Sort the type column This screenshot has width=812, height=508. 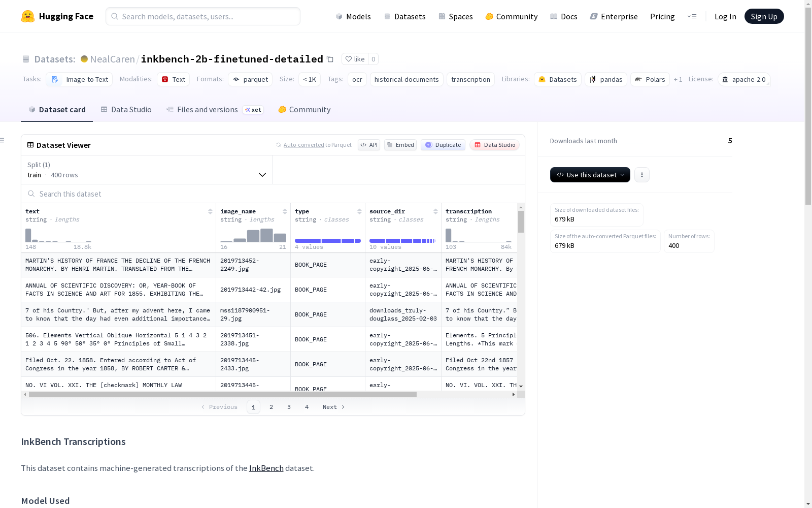[359, 211]
